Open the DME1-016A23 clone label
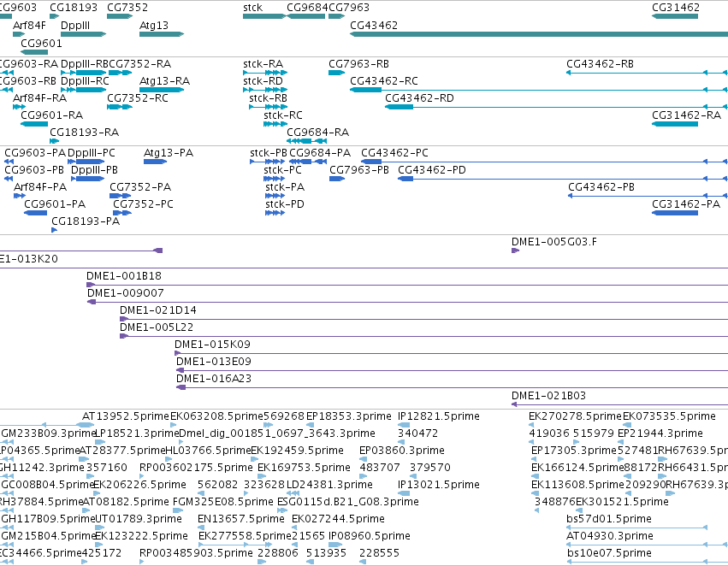 click(x=214, y=379)
